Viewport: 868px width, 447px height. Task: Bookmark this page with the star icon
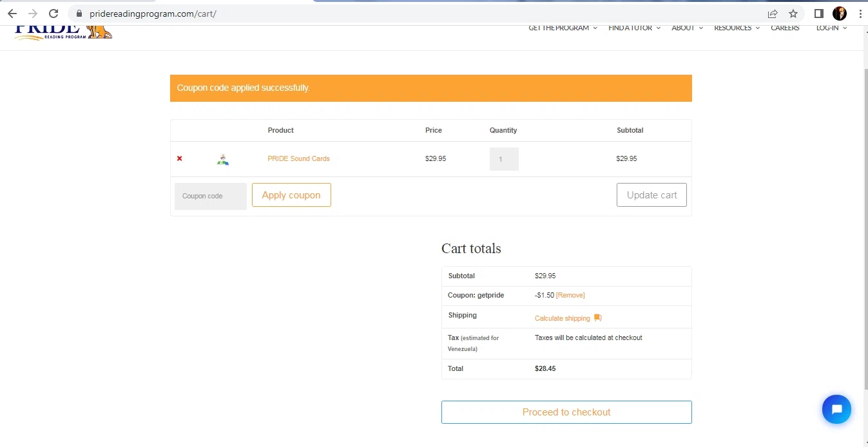coord(793,14)
